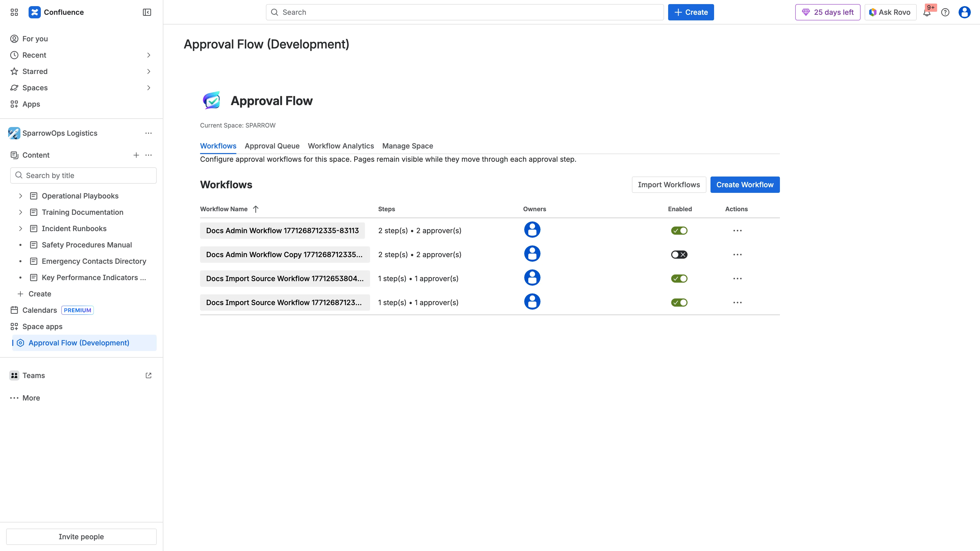Open the help question mark icon
Viewport: 980px width, 551px height.
click(x=946, y=12)
